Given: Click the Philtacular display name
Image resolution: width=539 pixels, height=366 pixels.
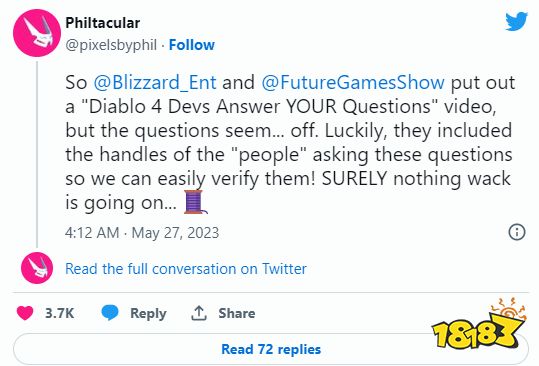Looking at the screenshot, I should [x=102, y=23].
